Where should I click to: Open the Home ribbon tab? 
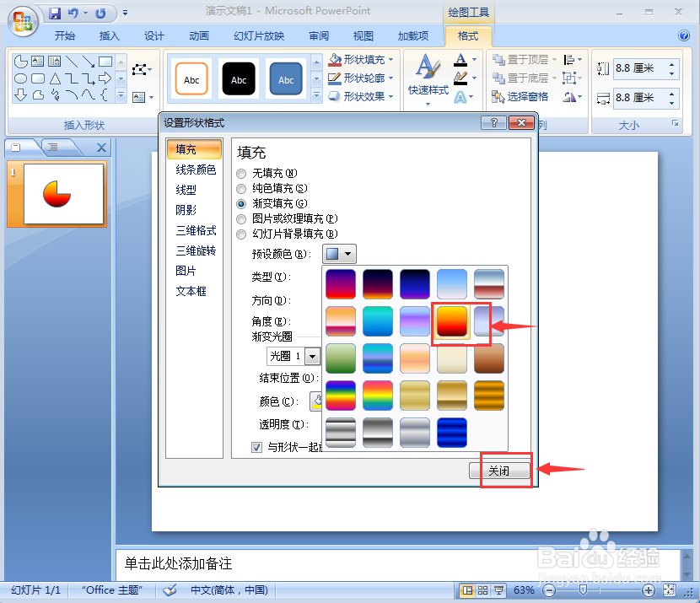[x=64, y=35]
